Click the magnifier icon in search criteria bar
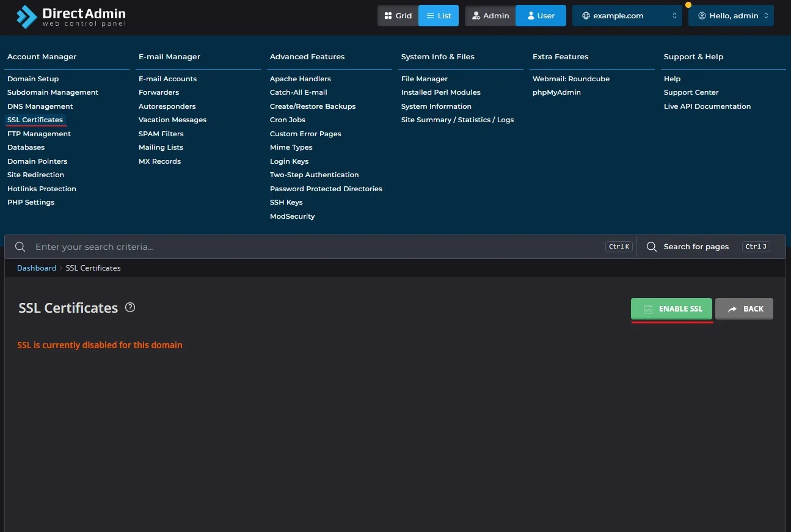Screen dimensions: 791x532 (x=20, y=247)
